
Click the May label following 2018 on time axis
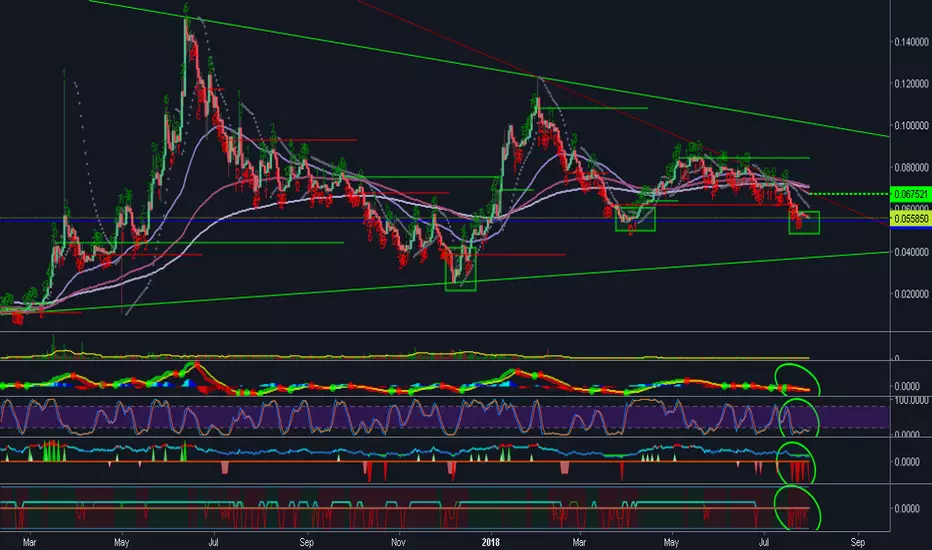click(671, 542)
